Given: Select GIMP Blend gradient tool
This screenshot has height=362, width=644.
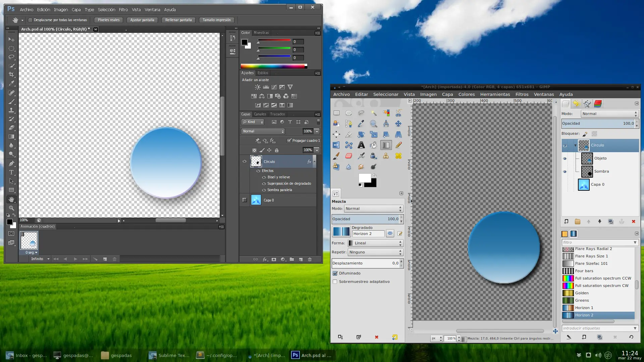Looking at the screenshot, I should click(x=386, y=145).
